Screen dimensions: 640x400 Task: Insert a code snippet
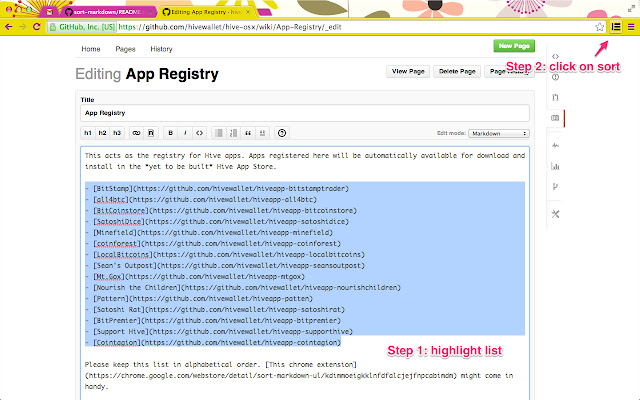[200, 133]
